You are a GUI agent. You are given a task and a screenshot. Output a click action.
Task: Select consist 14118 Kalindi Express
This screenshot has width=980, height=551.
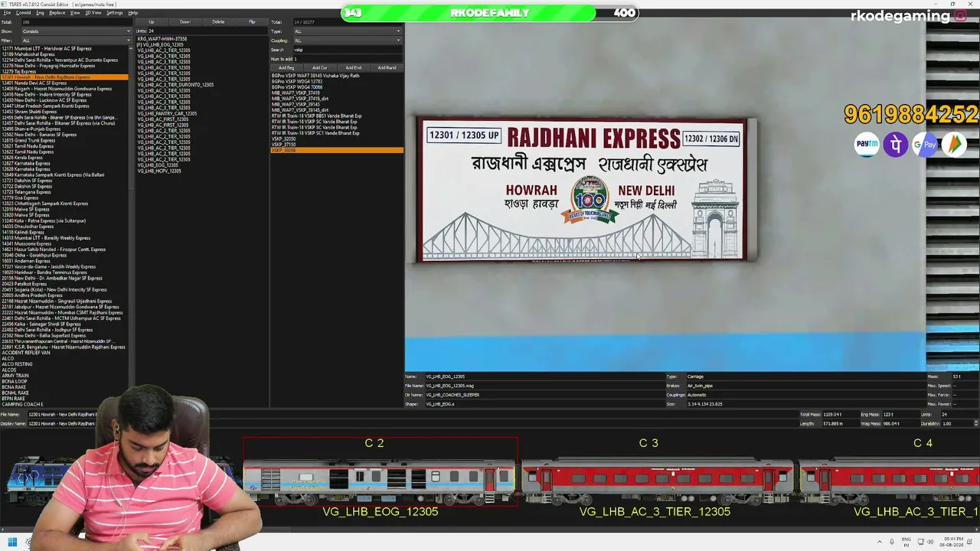tap(22, 233)
